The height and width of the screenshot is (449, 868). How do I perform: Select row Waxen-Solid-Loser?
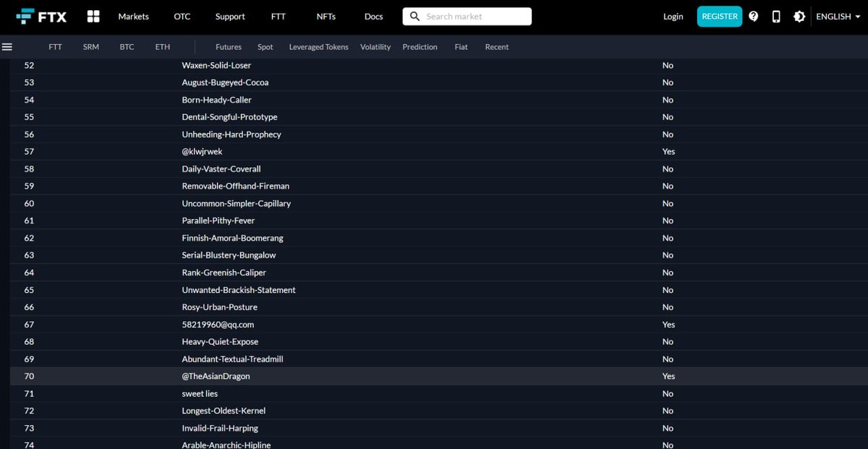[x=439, y=65]
